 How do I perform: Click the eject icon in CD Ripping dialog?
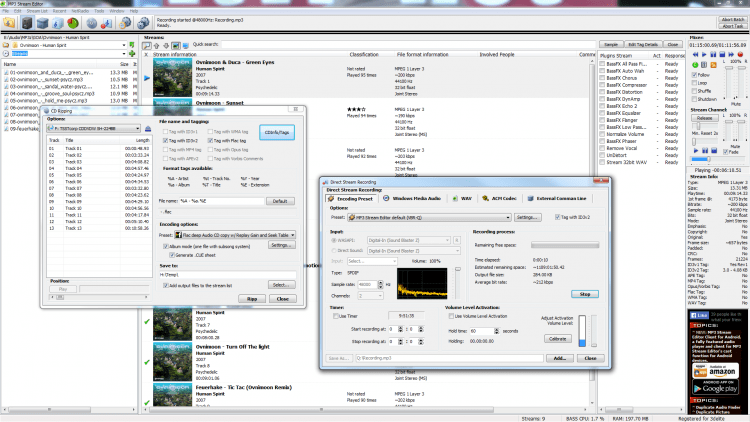point(148,129)
